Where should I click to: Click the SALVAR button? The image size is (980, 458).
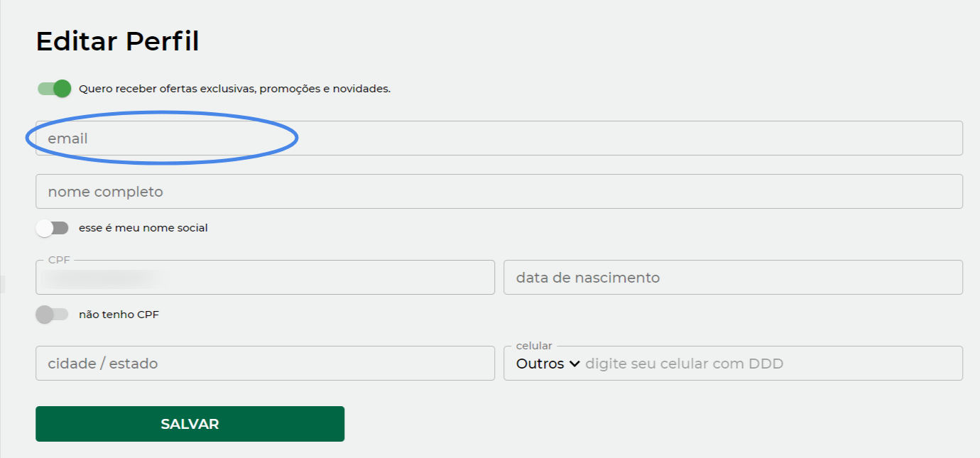coord(190,424)
